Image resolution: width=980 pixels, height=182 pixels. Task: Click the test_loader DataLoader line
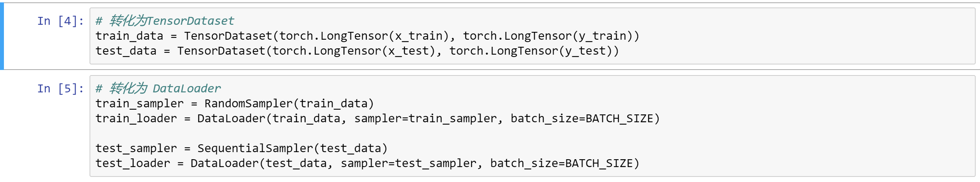367,164
